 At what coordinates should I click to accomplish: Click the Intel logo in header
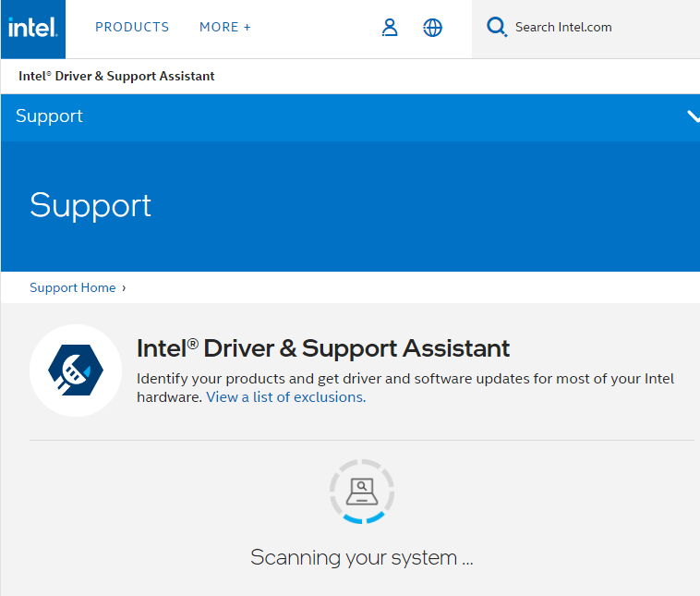pyautogui.click(x=33, y=29)
